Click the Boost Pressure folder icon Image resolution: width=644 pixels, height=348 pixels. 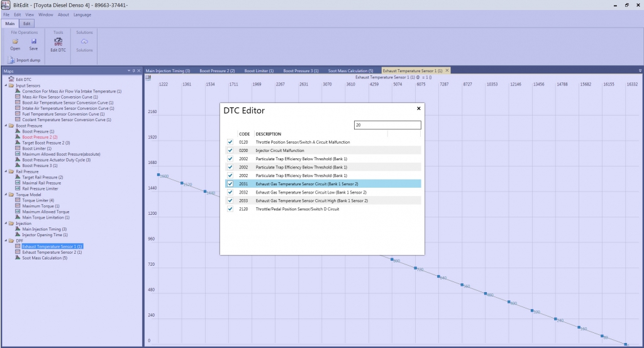tap(11, 126)
